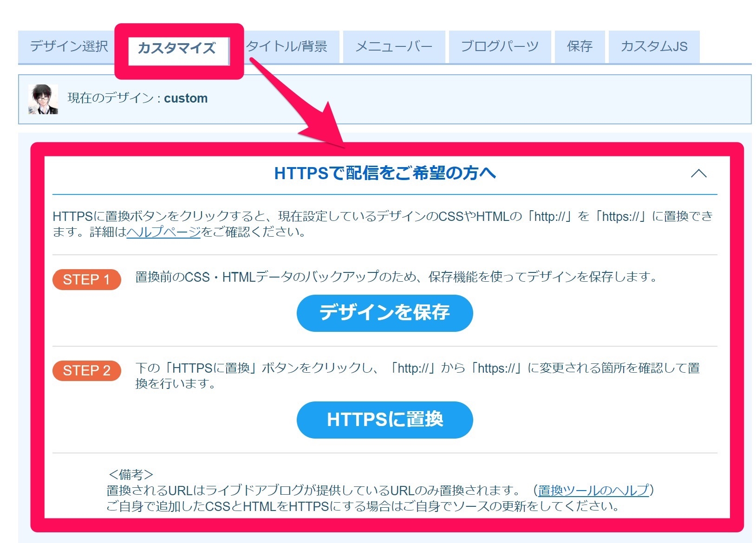Open the ヘルプページ link
This screenshot has width=756, height=543.
(162, 232)
